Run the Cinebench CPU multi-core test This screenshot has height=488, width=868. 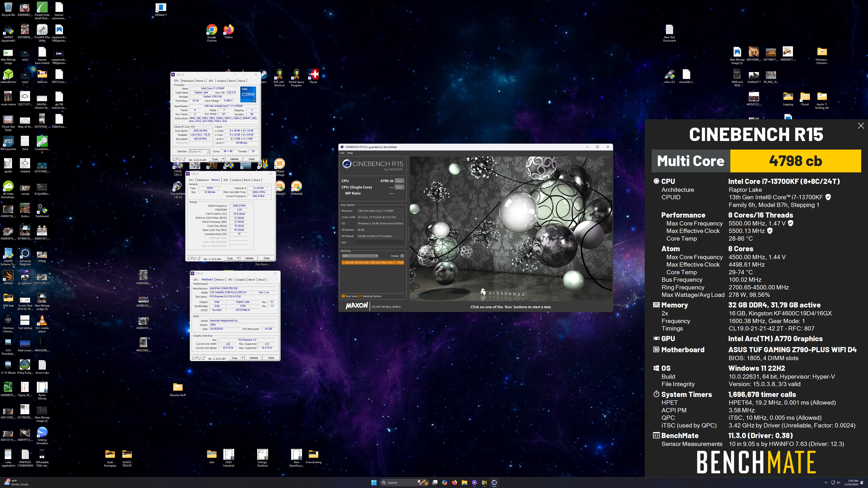399,181
